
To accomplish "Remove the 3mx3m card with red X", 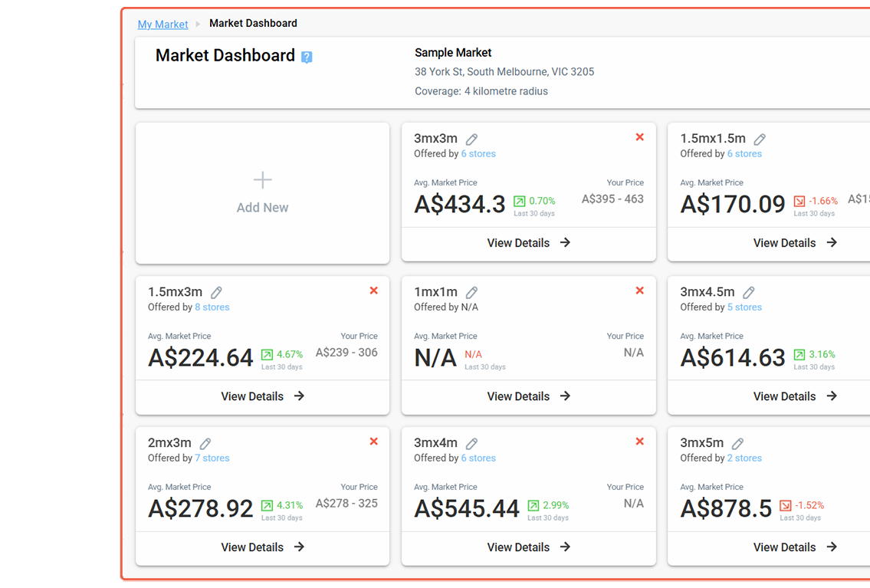I will pyautogui.click(x=640, y=137).
